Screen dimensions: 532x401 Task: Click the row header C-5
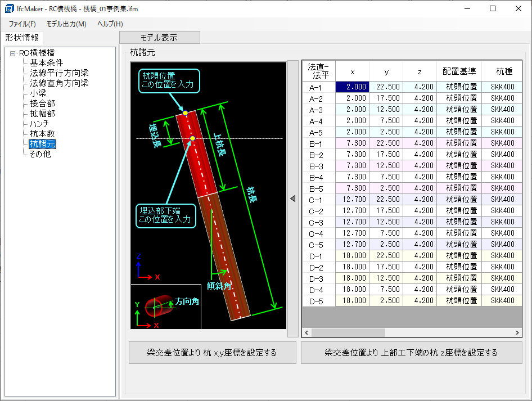pos(319,245)
